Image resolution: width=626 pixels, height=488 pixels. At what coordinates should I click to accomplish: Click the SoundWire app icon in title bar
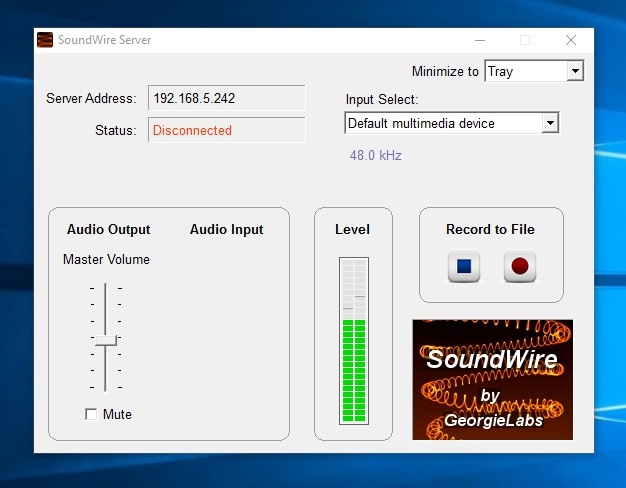45,40
